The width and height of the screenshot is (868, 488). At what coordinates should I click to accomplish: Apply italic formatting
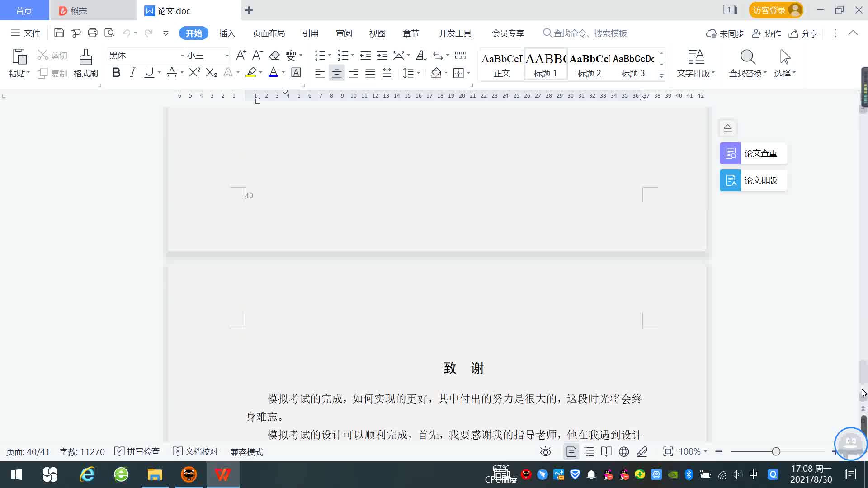point(132,73)
